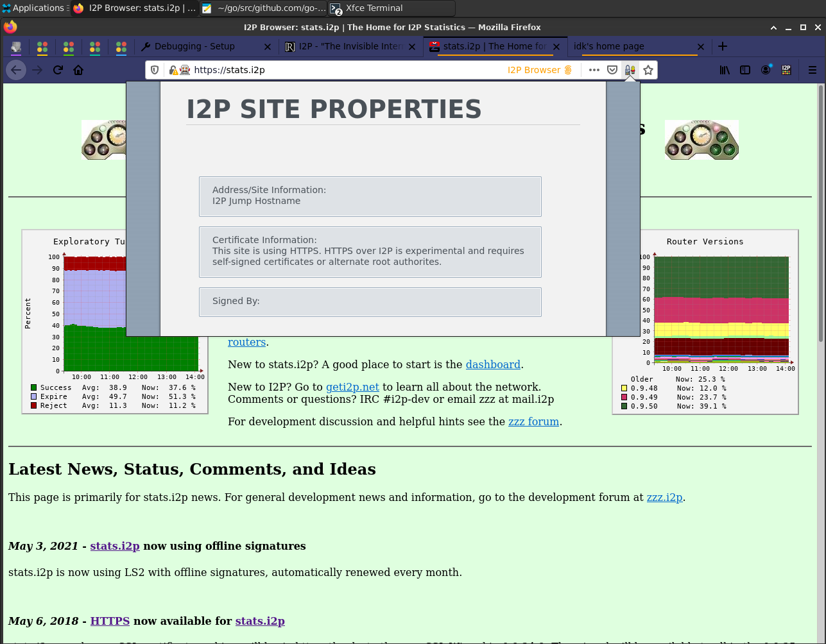Switch to the idk's home page tab
Viewport: 826px width, 644px height.
pos(635,46)
